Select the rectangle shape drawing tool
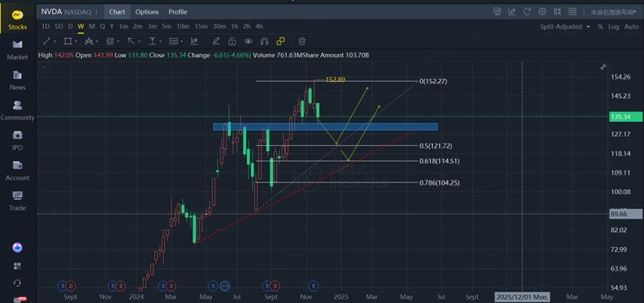This screenshot has height=303, width=644. click(x=68, y=41)
